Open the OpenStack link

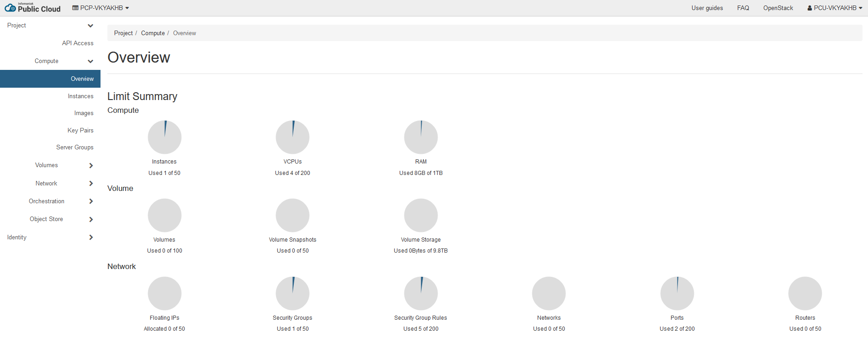point(778,8)
